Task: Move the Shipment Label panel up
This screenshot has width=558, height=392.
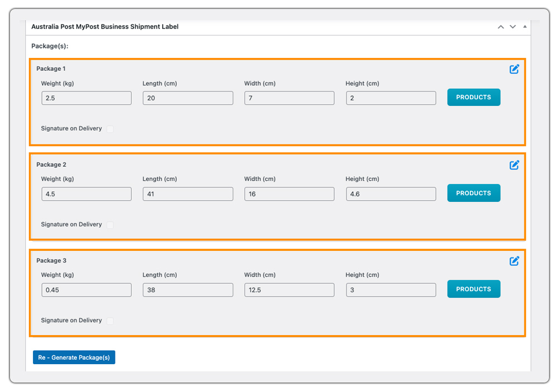Action: (501, 27)
